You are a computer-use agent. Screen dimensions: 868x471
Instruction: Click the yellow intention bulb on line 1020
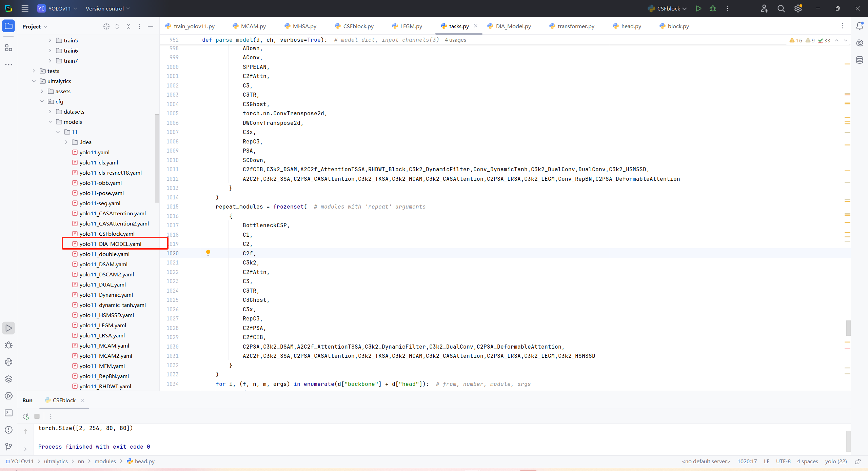(208, 253)
